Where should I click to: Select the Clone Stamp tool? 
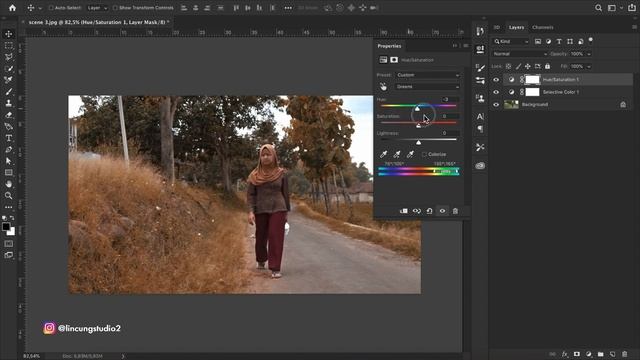click(x=9, y=103)
